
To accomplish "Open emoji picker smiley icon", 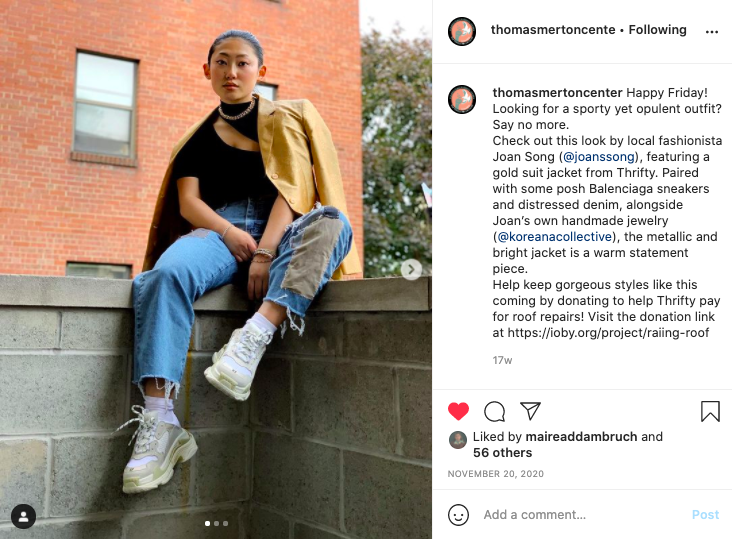I will pyautogui.click(x=458, y=515).
